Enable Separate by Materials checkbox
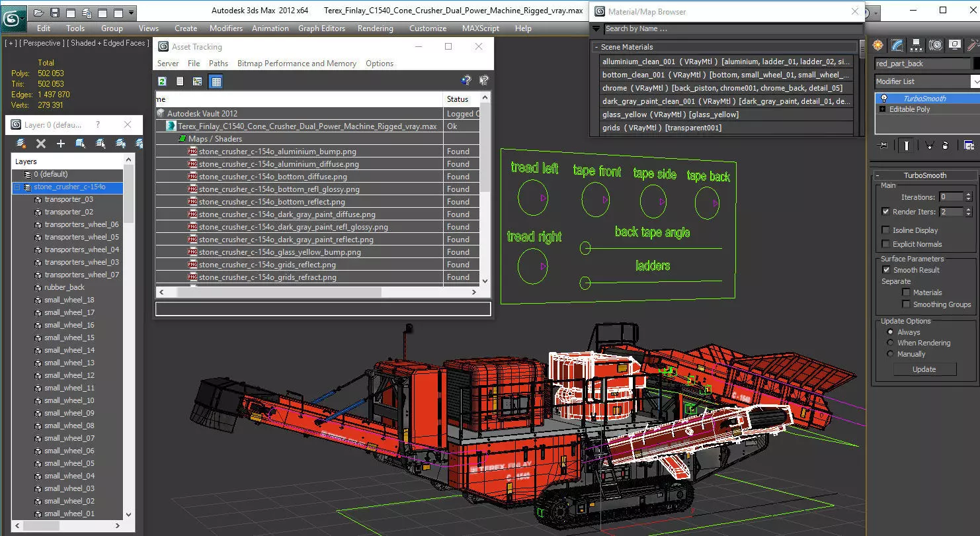 click(906, 292)
